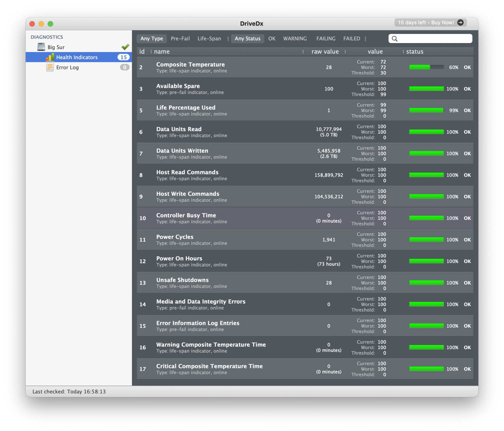Click raw value 1,941 for Power Cycles

(x=329, y=240)
